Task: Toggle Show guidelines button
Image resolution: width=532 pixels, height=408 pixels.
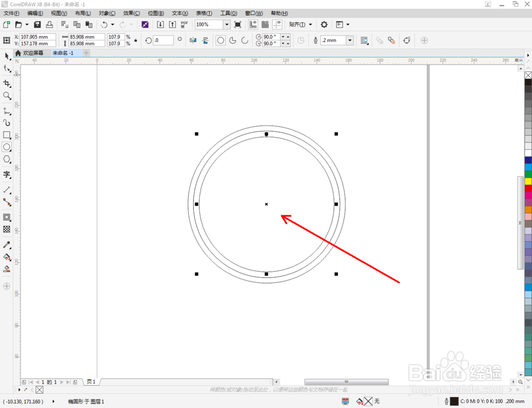Action: [277, 25]
